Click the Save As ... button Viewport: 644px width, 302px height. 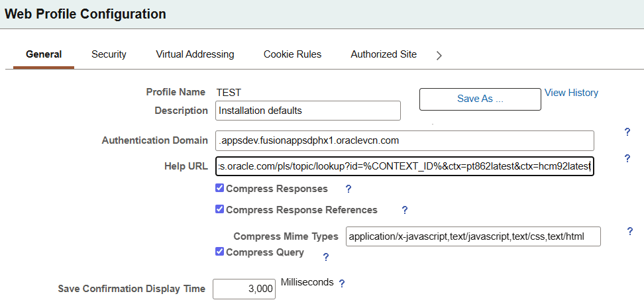[x=480, y=99]
